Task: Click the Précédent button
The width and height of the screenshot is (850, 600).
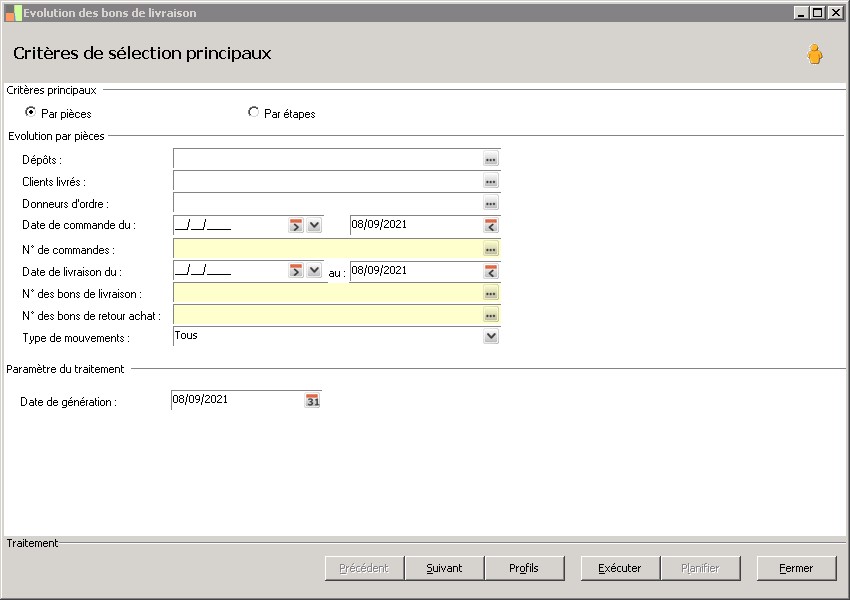Action: pos(364,568)
